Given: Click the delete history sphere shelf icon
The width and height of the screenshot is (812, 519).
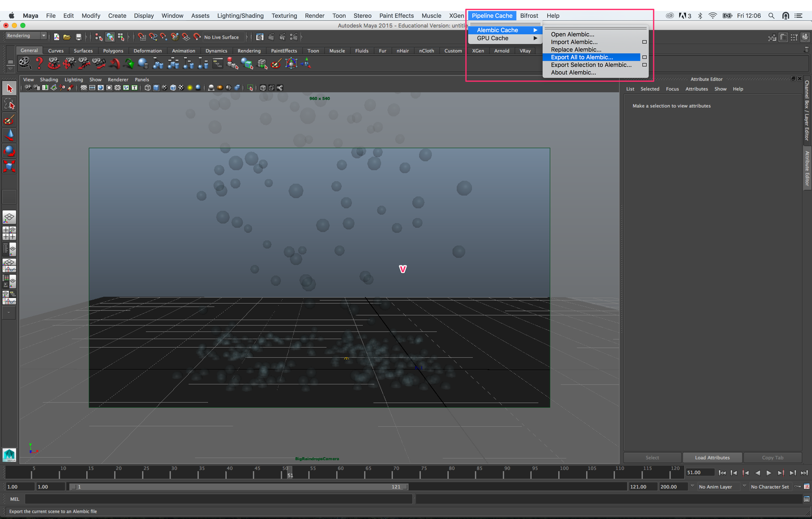Looking at the screenshot, I should point(143,63).
